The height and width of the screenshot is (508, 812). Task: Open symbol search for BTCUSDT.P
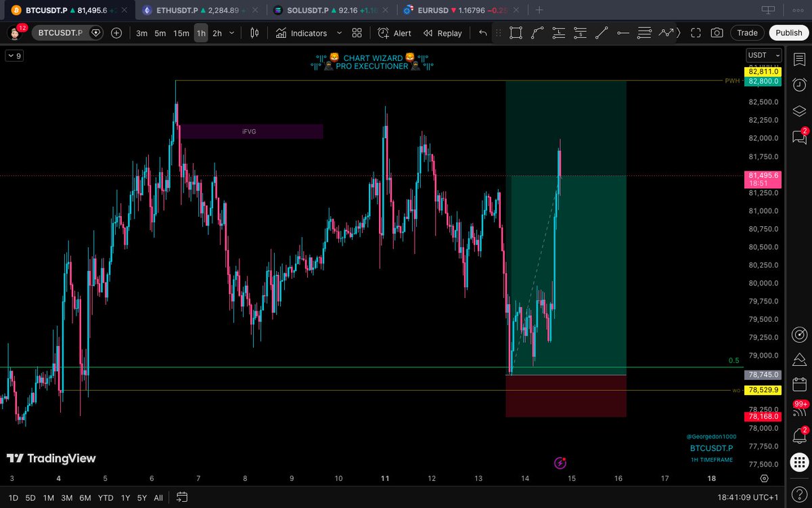point(68,33)
